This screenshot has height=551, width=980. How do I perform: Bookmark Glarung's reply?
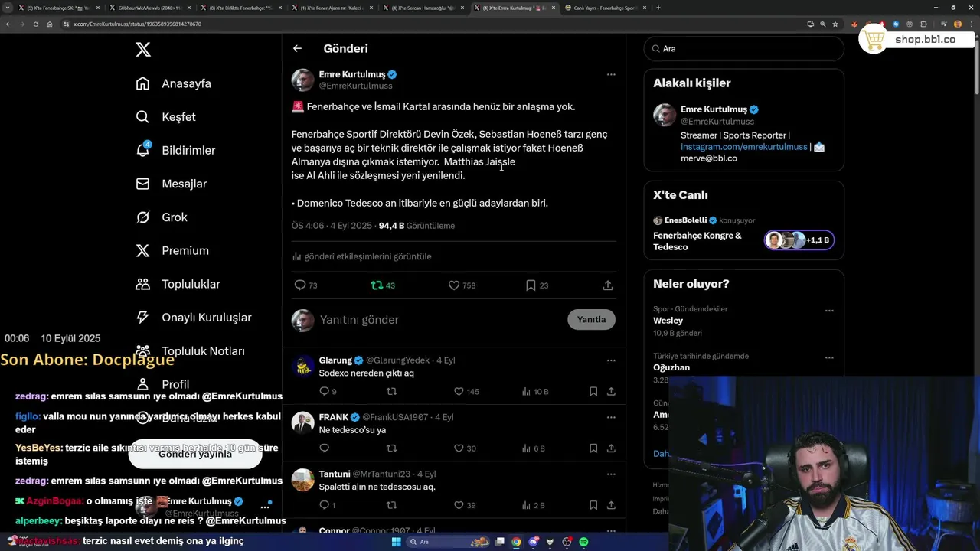point(593,391)
